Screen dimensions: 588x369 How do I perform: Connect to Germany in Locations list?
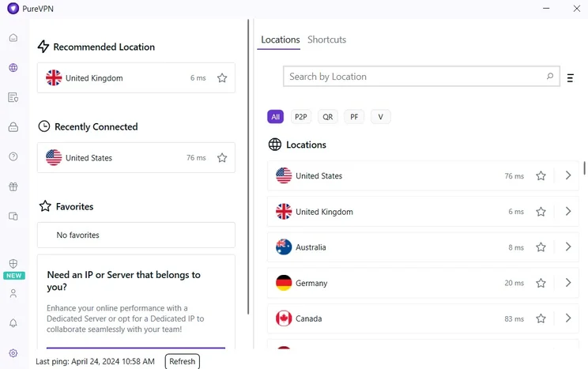(x=423, y=283)
